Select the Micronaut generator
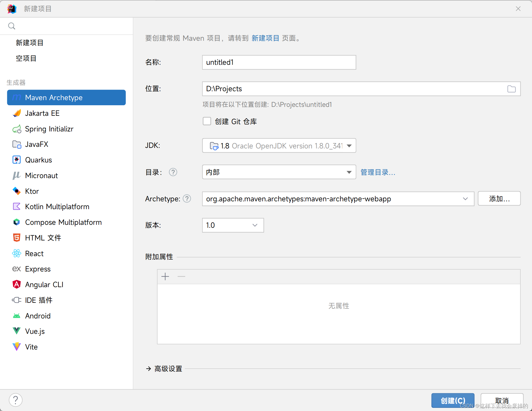 pyautogui.click(x=41, y=175)
